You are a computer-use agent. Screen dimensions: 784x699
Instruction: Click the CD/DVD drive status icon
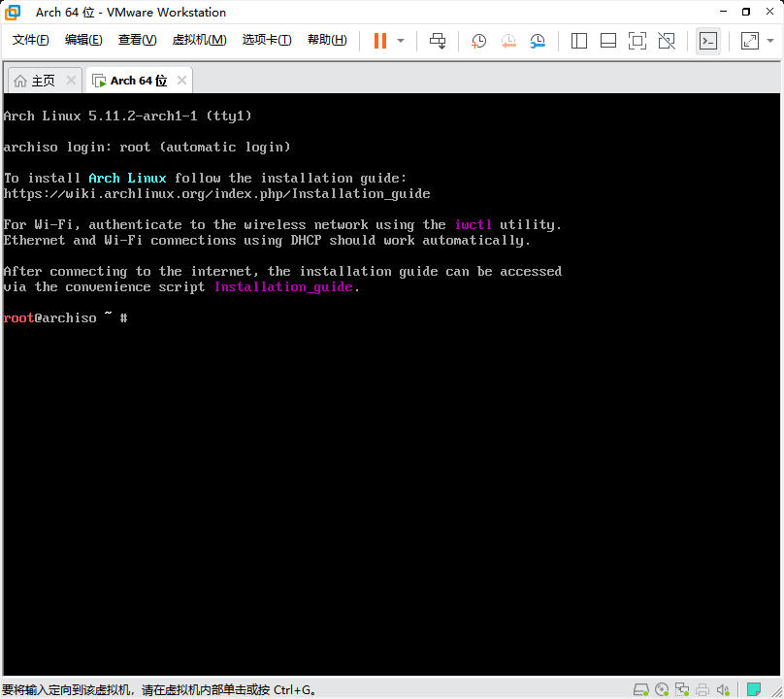(x=662, y=689)
